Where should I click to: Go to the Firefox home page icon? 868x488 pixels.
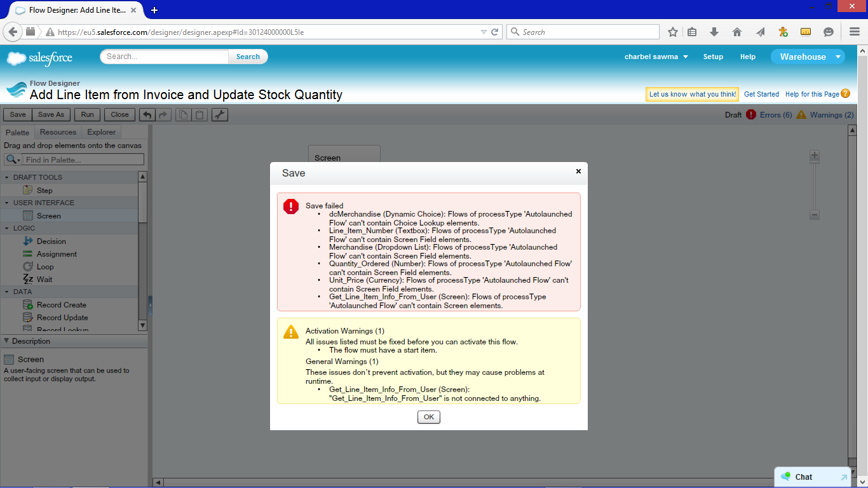pyautogui.click(x=737, y=32)
